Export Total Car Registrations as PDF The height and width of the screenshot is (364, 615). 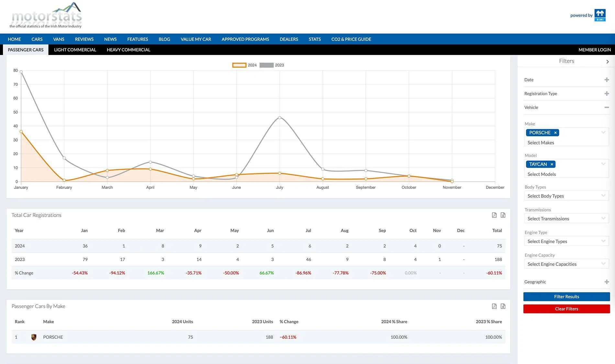(x=494, y=215)
